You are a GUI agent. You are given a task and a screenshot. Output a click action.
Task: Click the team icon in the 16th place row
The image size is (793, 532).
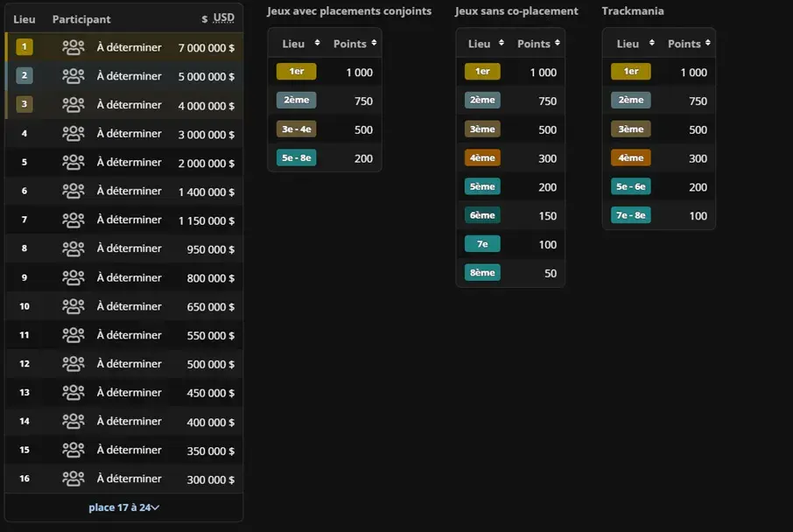click(x=74, y=479)
